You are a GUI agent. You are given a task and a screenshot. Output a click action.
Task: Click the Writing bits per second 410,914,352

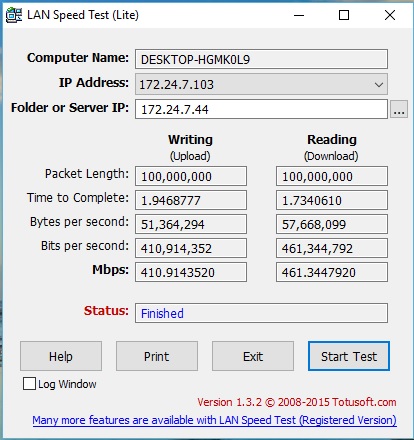[191, 248]
